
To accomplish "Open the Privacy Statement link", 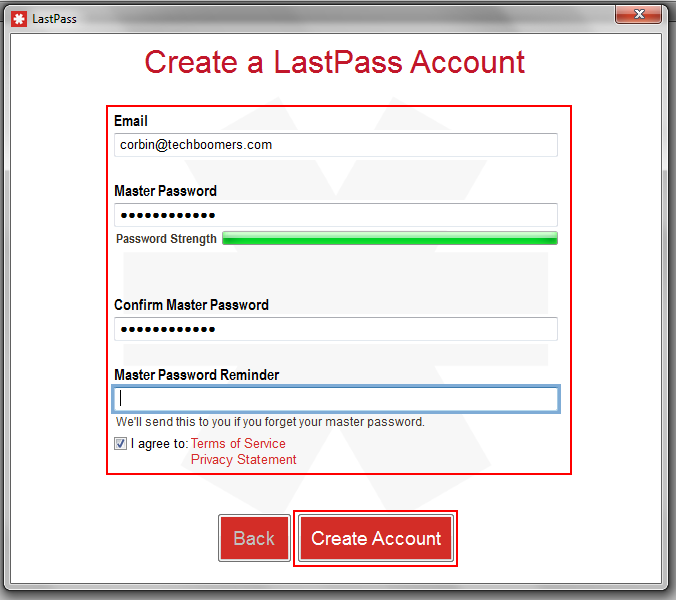I will pyautogui.click(x=243, y=459).
